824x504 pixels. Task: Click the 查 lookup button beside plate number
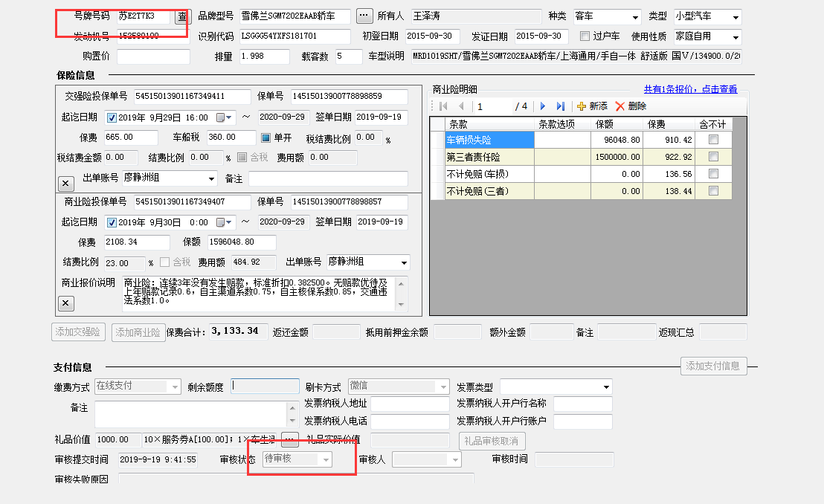[181, 16]
